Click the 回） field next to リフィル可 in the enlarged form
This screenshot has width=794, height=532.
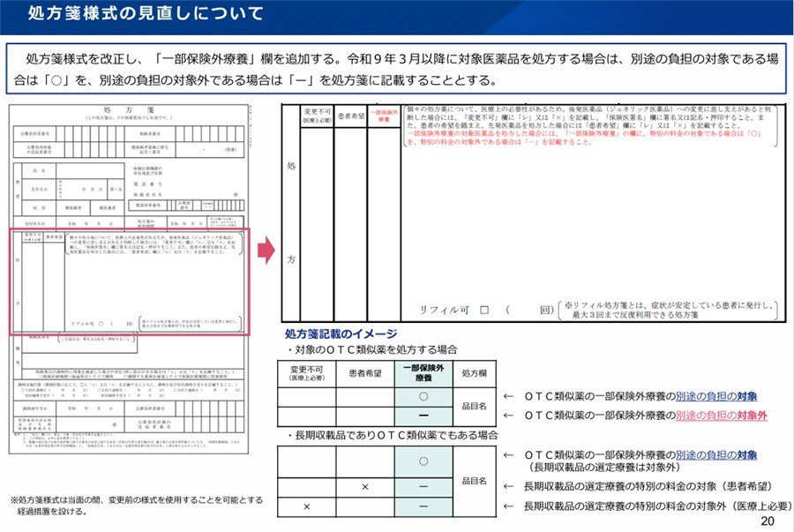click(528, 310)
